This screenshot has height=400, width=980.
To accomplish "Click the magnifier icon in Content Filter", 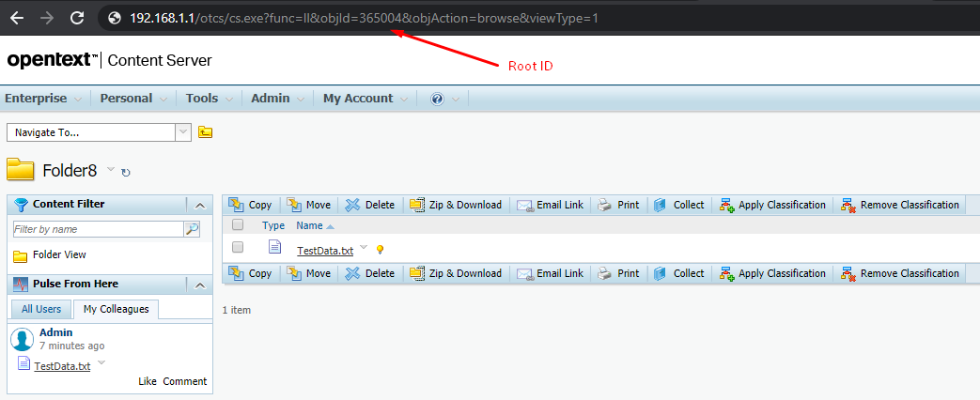I will pyautogui.click(x=192, y=228).
